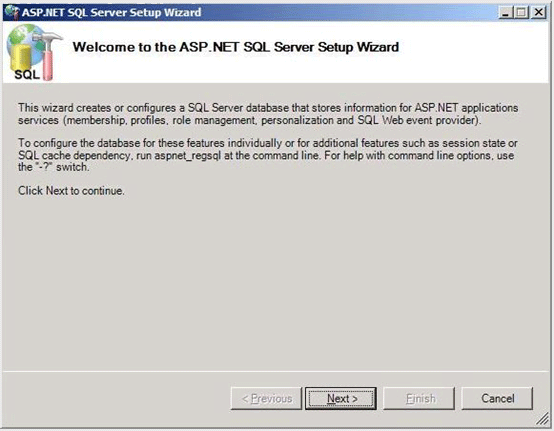Screen dimensions: 554x431
Task: Click the paragraph mentioning aspnet_regsql
Action: pyautogui.click(x=268, y=155)
